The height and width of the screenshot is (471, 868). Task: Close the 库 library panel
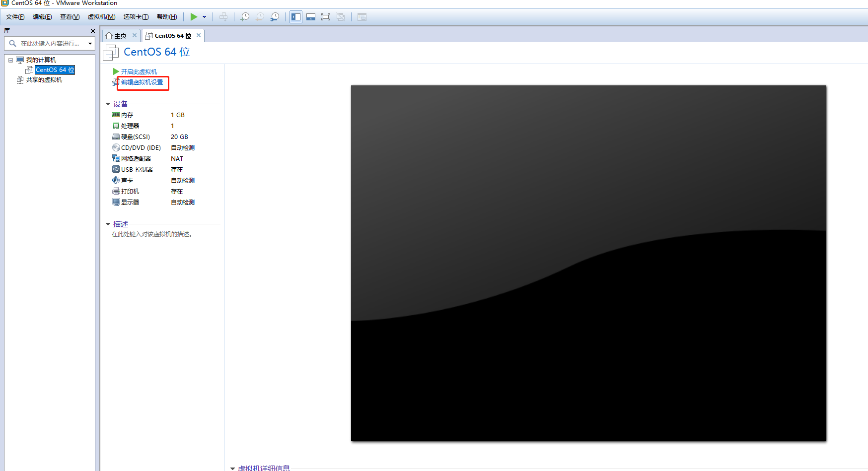[92, 31]
